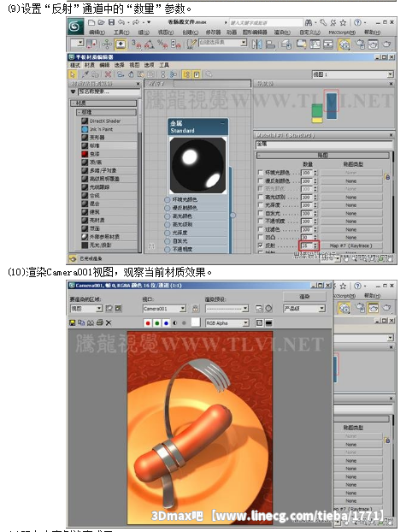The width and height of the screenshot is (418, 532).
Task: Open the 编辑 menu in Slate Material Editor
Action: pos(104,65)
